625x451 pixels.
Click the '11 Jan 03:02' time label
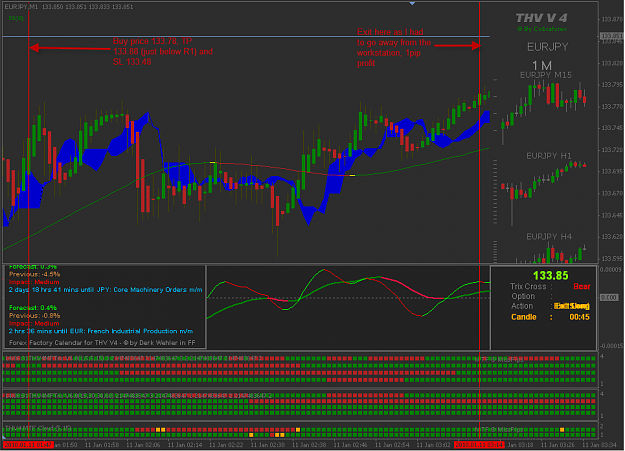433,445
